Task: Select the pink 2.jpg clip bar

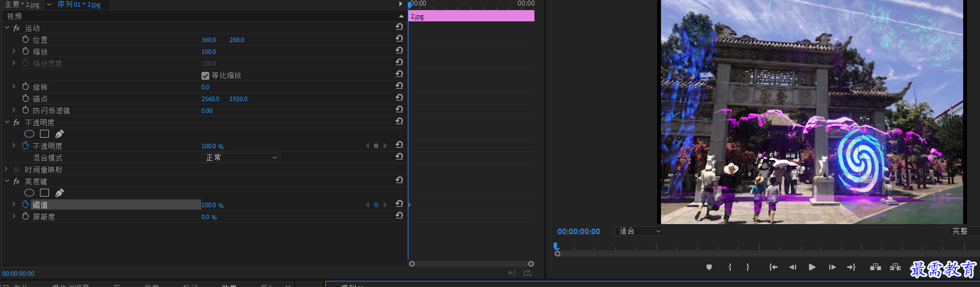Action: pyautogui.click(x=471, y=16)
